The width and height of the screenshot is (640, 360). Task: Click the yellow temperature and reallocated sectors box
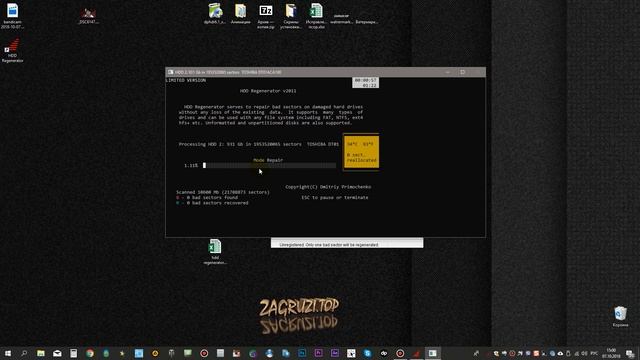(x=361, y=152)
